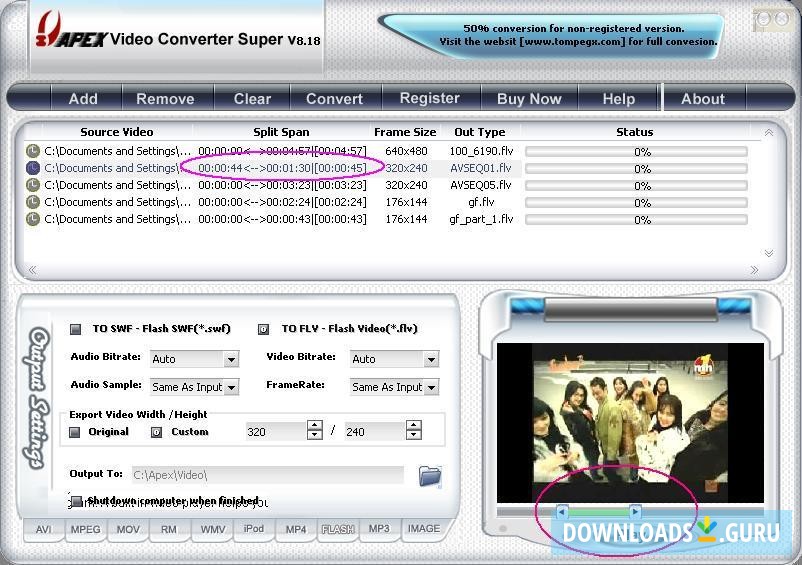This screenshot has height=565, width=802.
Task: Decrease the export height value
Action: (x=413, y=435)
